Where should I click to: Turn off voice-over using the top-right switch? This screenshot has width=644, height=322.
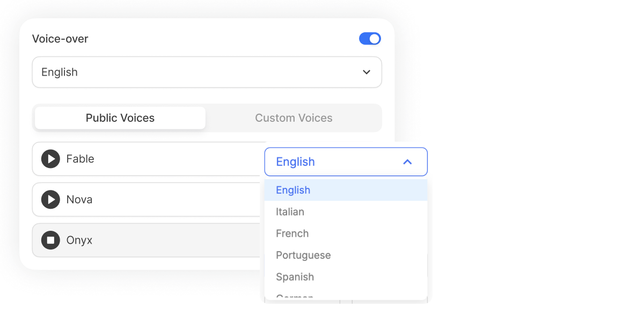(370, 38)
